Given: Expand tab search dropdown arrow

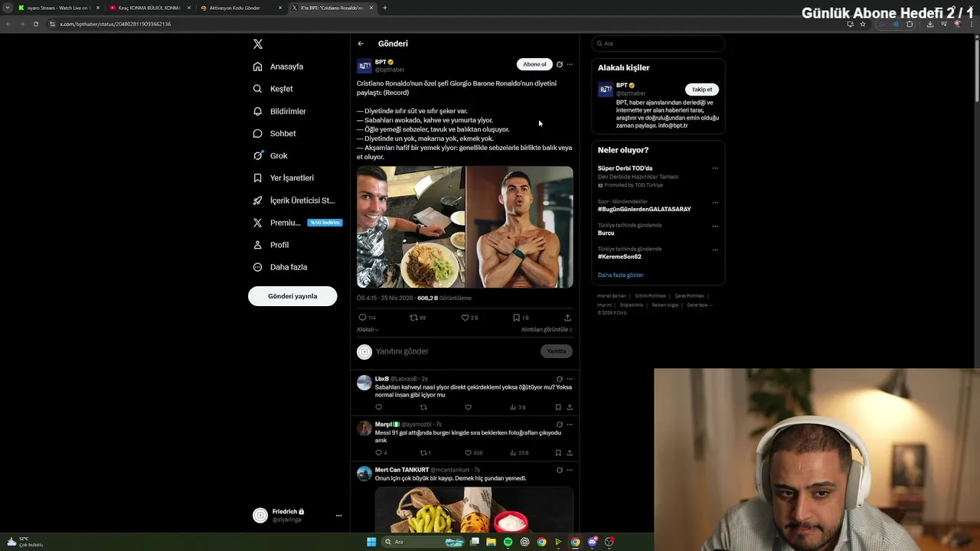Looking at the screenshot, I should [x=8, y=8].
